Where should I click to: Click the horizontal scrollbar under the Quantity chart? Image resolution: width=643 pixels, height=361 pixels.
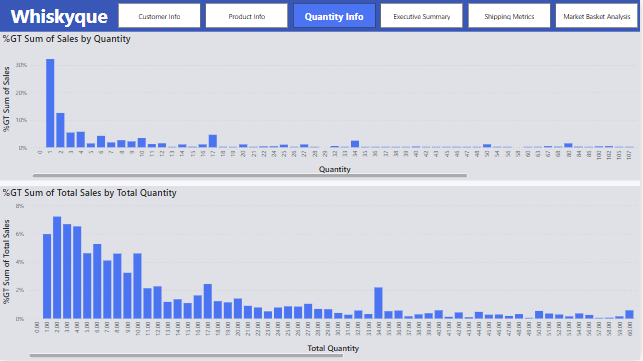click(x=250, y=176)
